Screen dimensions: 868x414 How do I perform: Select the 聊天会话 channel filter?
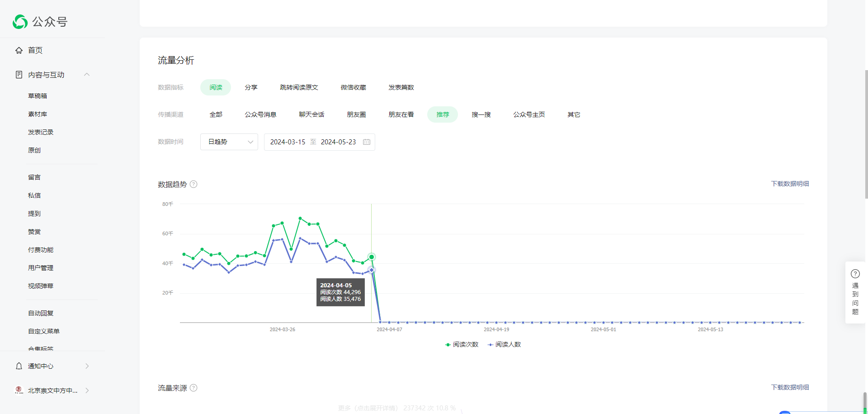tap(311, 114)
